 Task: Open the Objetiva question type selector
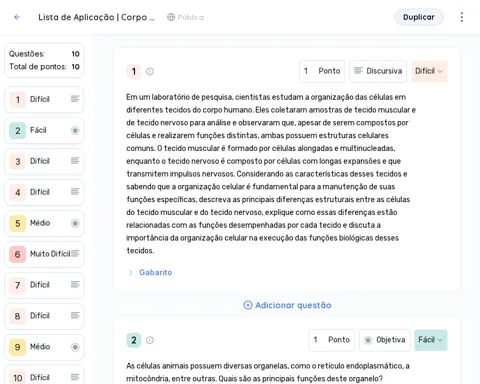(384, 340)
